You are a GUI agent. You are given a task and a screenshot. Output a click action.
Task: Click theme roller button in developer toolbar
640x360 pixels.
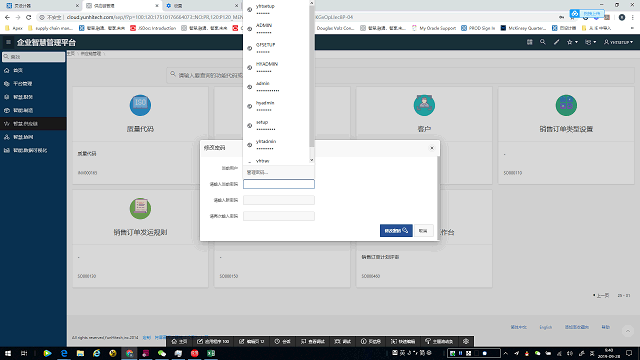click(439, 341)
